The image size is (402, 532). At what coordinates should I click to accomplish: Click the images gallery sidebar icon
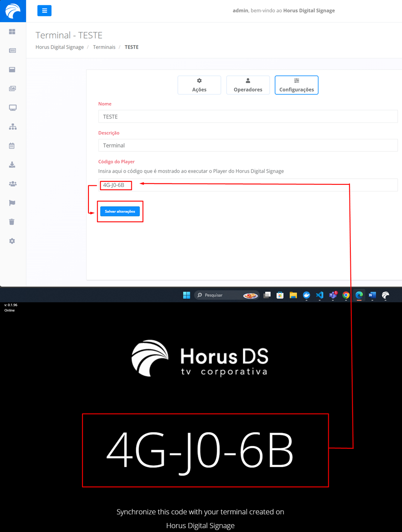(x=12, y=89)
